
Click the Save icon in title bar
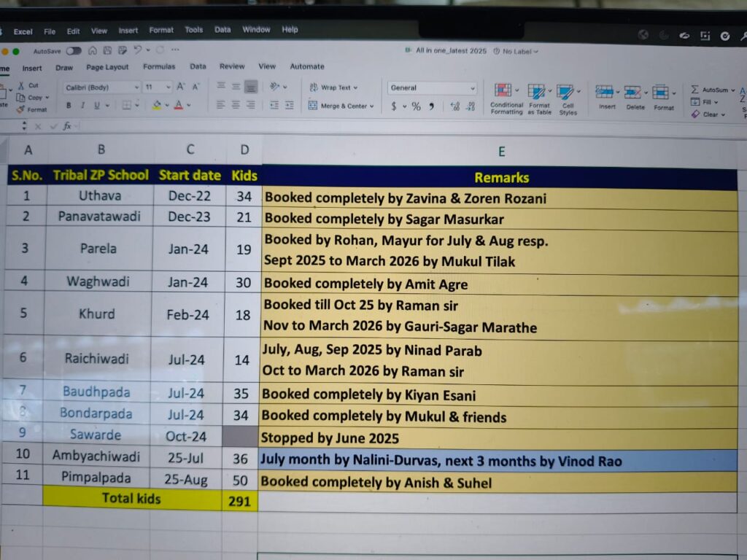click(x=106, y=50)
